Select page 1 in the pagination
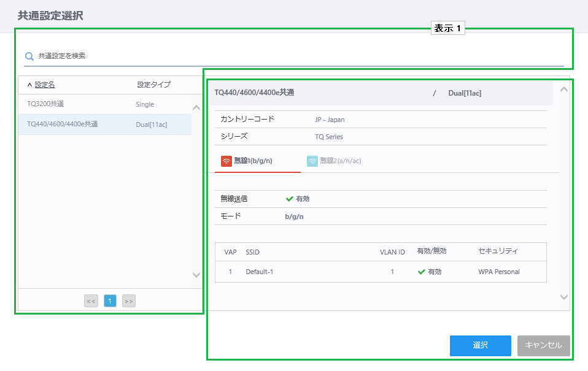Screen dimensions: 588x371 coord(110,301)
